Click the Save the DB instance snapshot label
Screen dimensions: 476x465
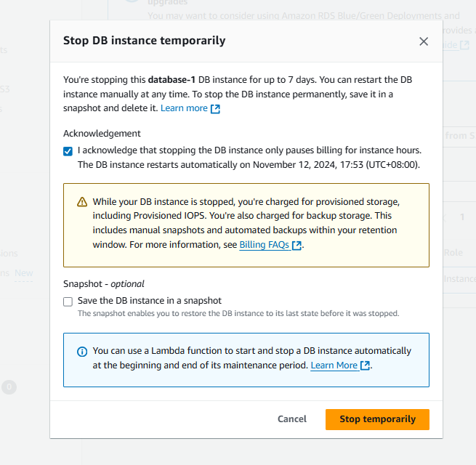point(150,301)
